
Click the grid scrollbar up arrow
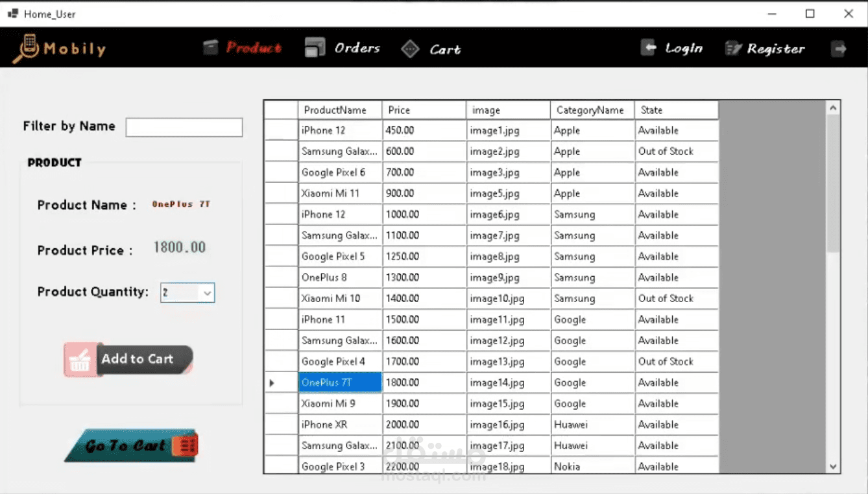pyautogui.click(x=832, y=107)
